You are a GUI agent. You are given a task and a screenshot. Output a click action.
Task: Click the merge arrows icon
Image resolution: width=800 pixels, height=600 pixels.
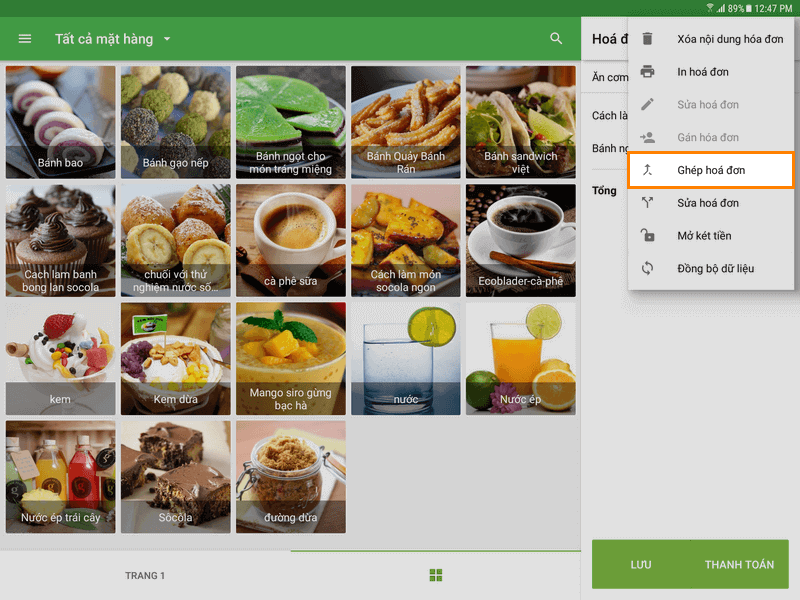click(648, 170)
